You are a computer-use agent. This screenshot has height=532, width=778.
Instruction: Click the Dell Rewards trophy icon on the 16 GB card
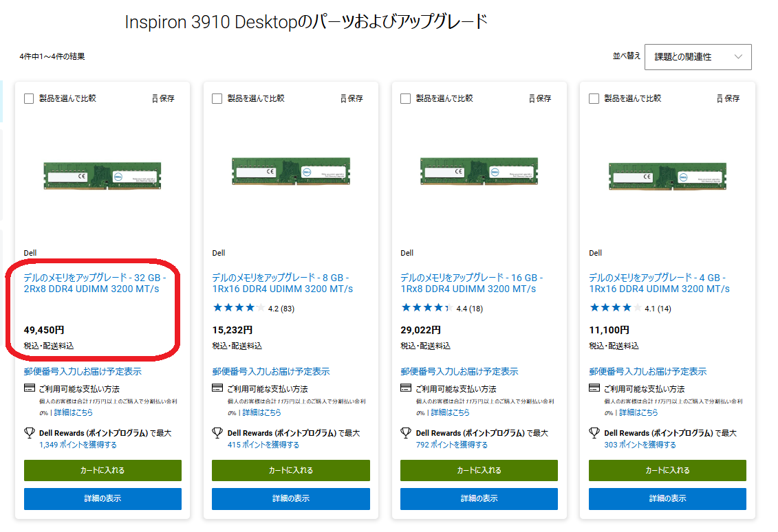click(406, 433)
